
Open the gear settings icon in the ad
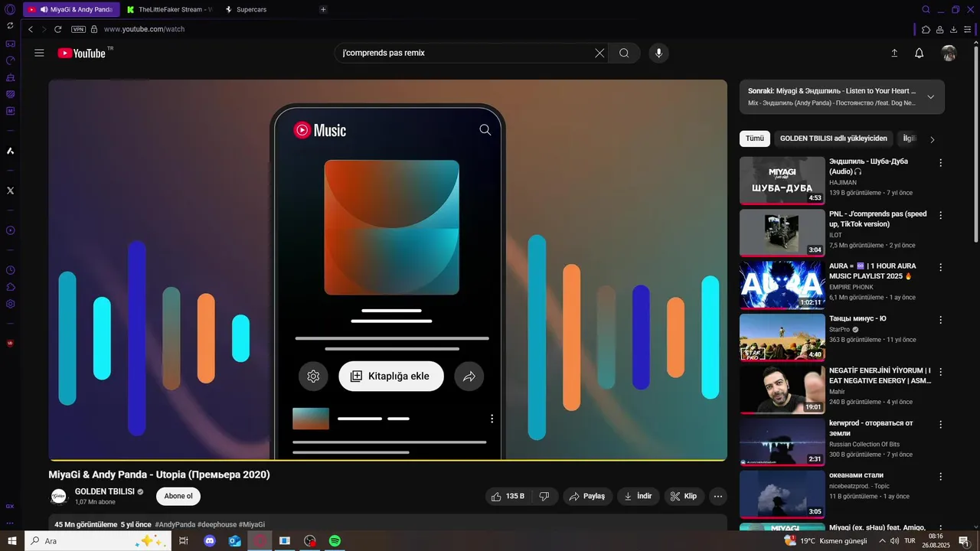(x=313, y=377)
